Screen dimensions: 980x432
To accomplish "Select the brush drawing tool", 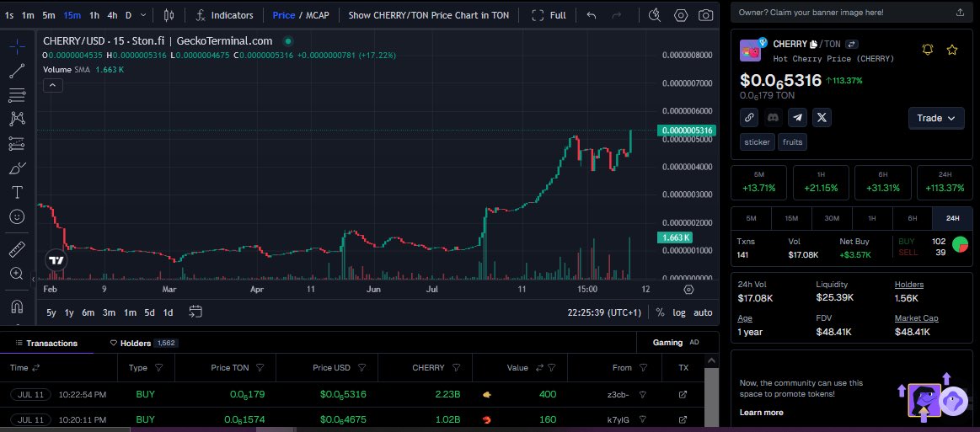I will [17, 168].
